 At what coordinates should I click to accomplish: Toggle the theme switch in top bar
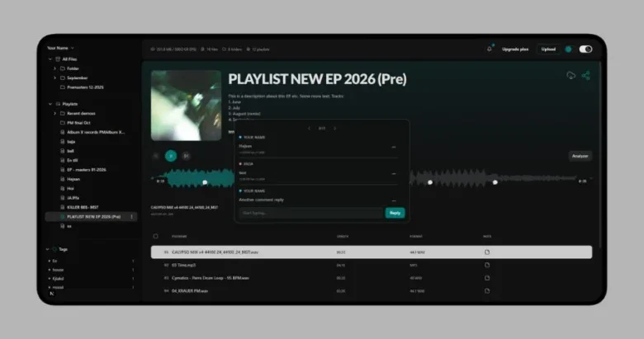pos(585,49)
